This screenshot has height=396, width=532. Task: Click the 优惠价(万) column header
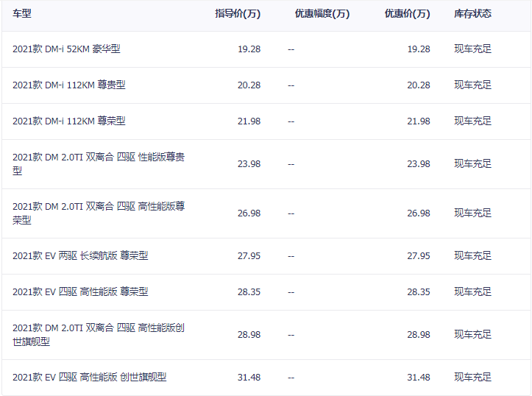coord(408,13)
